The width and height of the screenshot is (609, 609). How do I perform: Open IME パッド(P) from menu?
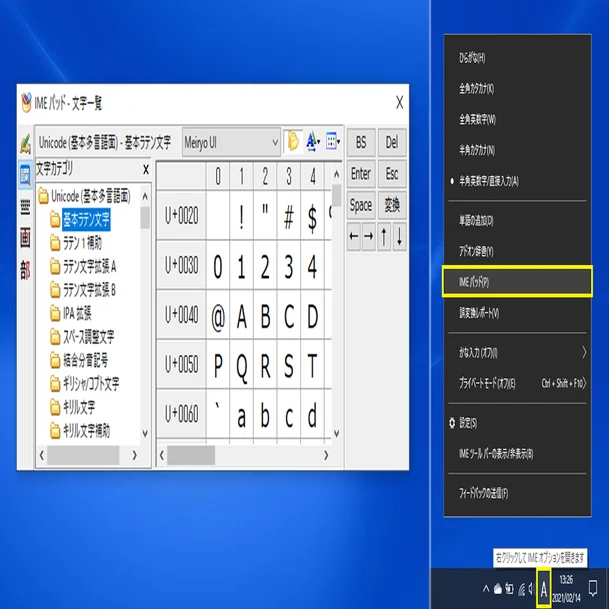point(517,282)
